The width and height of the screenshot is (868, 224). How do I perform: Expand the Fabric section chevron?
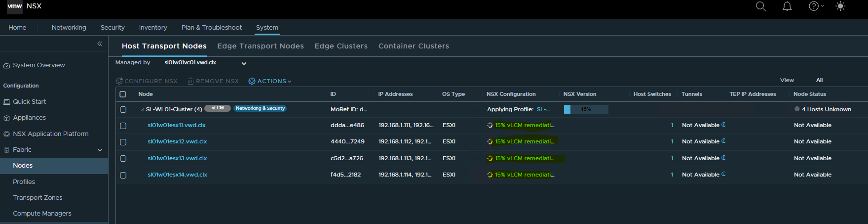(x=100, y=150)
